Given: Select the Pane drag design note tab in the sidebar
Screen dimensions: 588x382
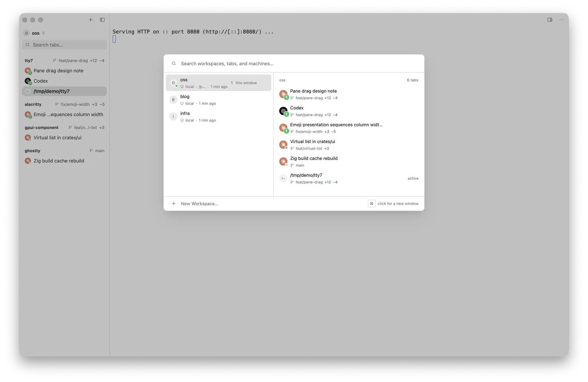Looking at the screenshot, I should 64,71.
